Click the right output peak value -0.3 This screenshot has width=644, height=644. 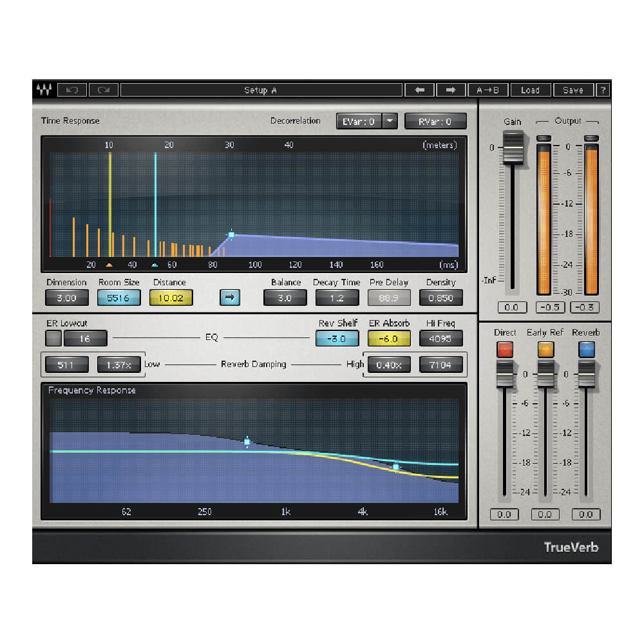coord(585,307)
